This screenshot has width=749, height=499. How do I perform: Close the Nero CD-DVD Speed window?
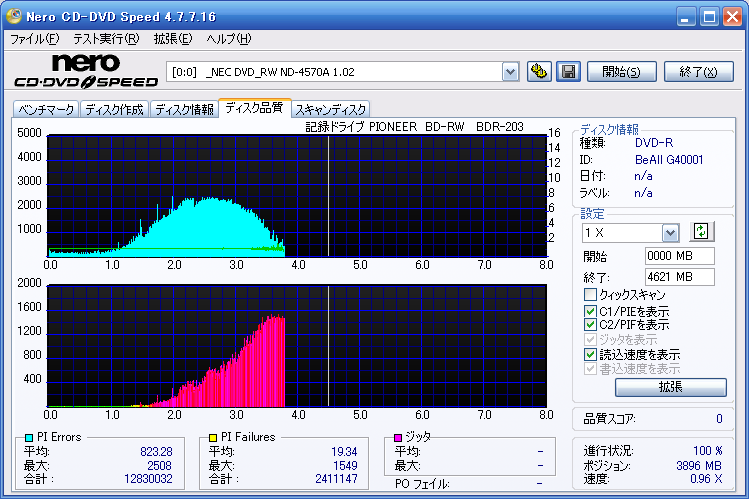click(x=732, y=17)
